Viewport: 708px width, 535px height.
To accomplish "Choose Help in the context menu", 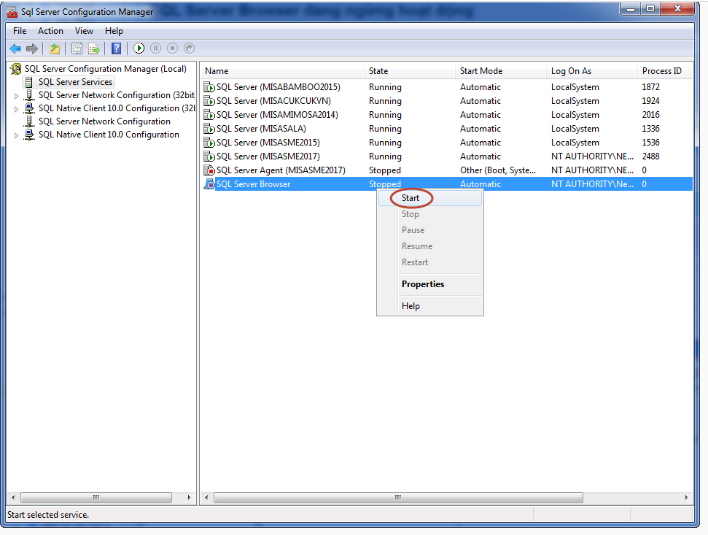I will coord(429,306).
